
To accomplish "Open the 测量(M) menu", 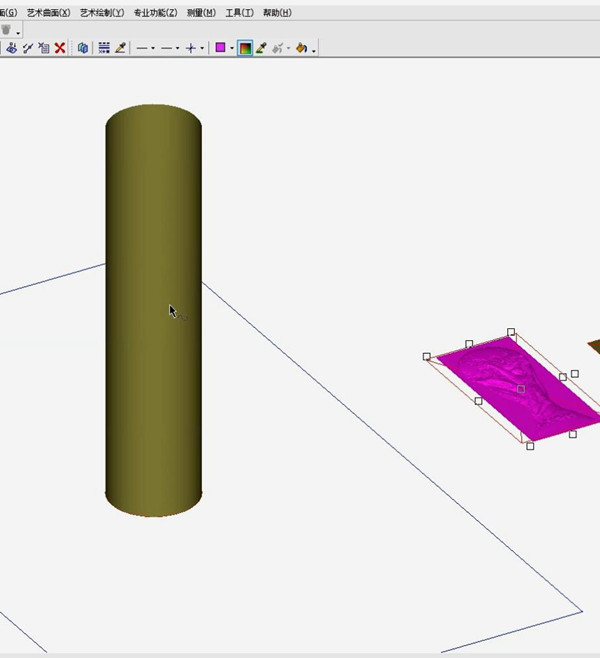I will tap(201, 13).
